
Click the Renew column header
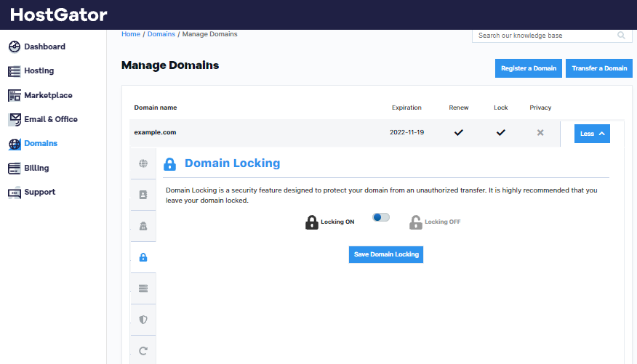459,108
